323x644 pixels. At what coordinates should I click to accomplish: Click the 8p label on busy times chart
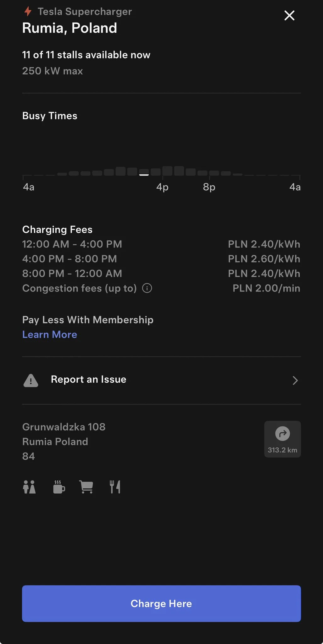pos(209,187)
